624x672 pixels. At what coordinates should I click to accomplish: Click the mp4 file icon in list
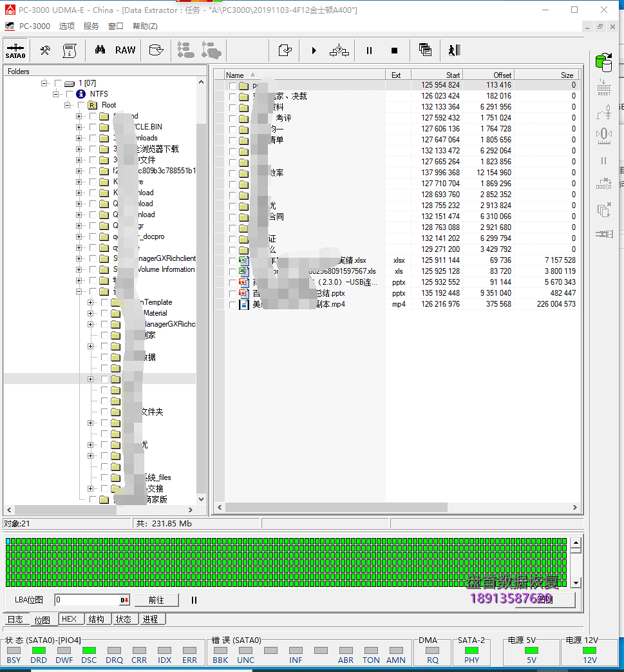243,304
